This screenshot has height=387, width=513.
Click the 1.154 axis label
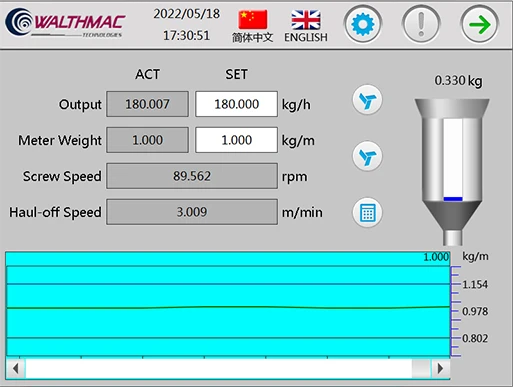[475, 284]
